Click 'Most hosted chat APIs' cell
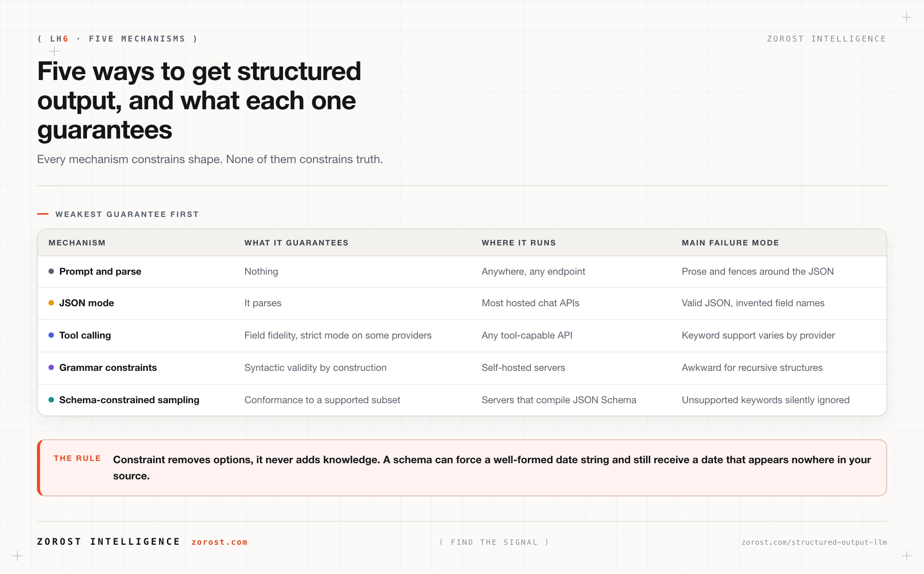This screenshot has width=924, height=574. coord(531,303)
